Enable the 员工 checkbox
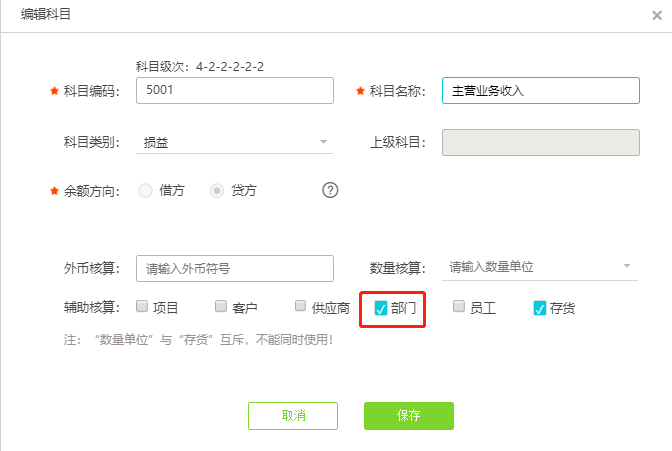 (459, 307)
